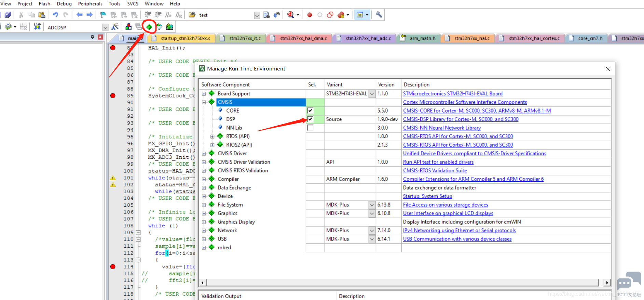Toggle the breakpoint on line 82

point(113,48)
